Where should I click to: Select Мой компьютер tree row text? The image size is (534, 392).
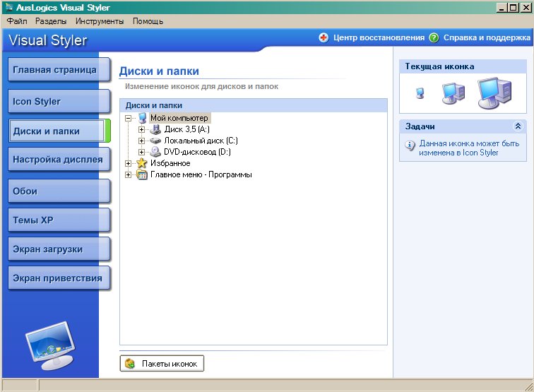pos(179,118)
